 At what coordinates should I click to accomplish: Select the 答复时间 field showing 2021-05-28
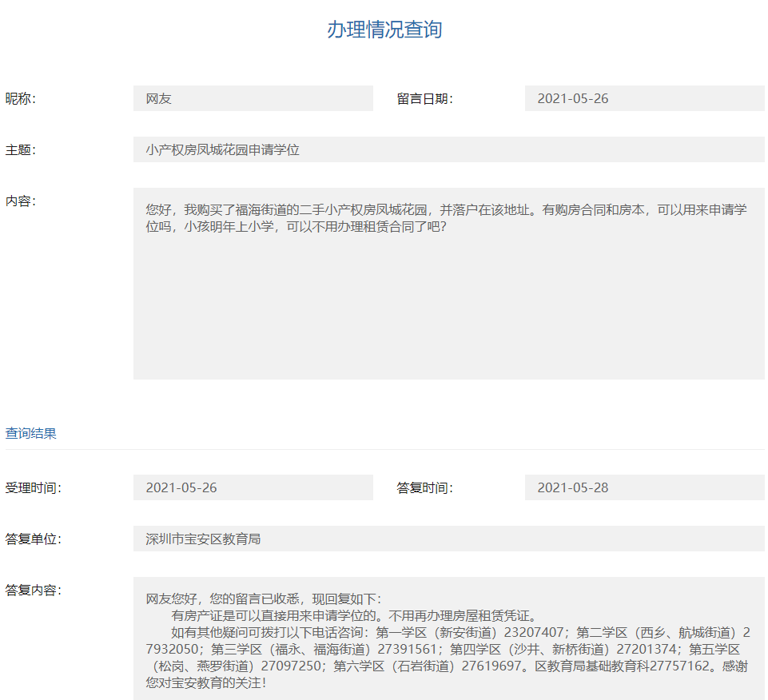point(645,487)
